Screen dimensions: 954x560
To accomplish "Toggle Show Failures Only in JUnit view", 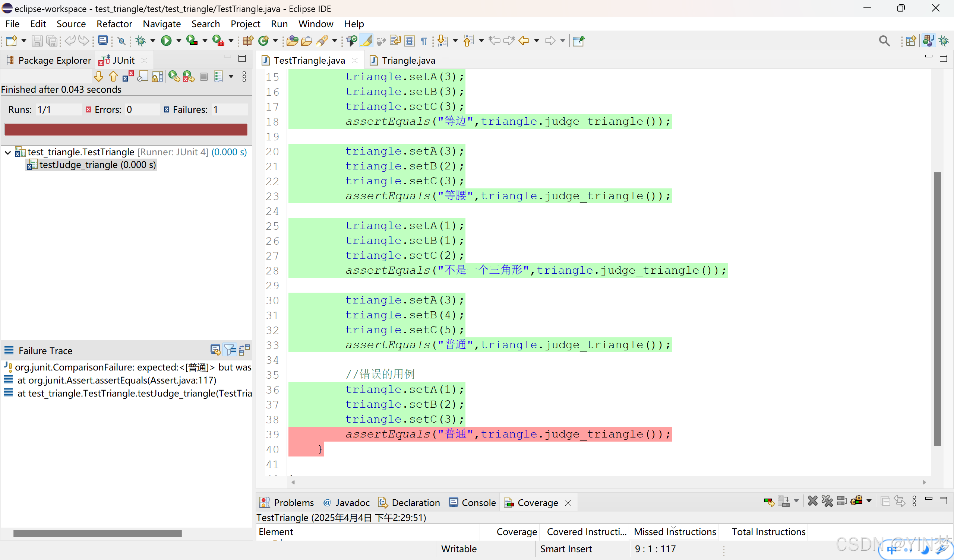I will click(x=128, y=77).
